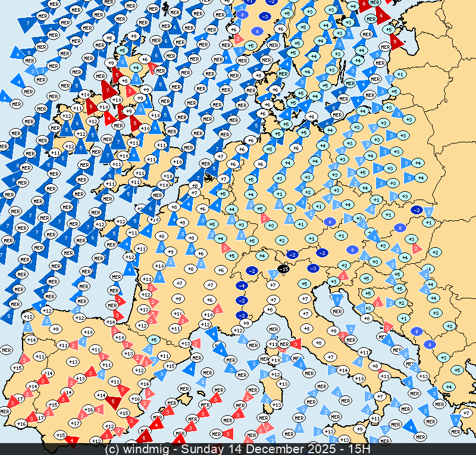Click +4 marker on Scotland's cyan oval
476x455 pixels.
click(136, 68)
